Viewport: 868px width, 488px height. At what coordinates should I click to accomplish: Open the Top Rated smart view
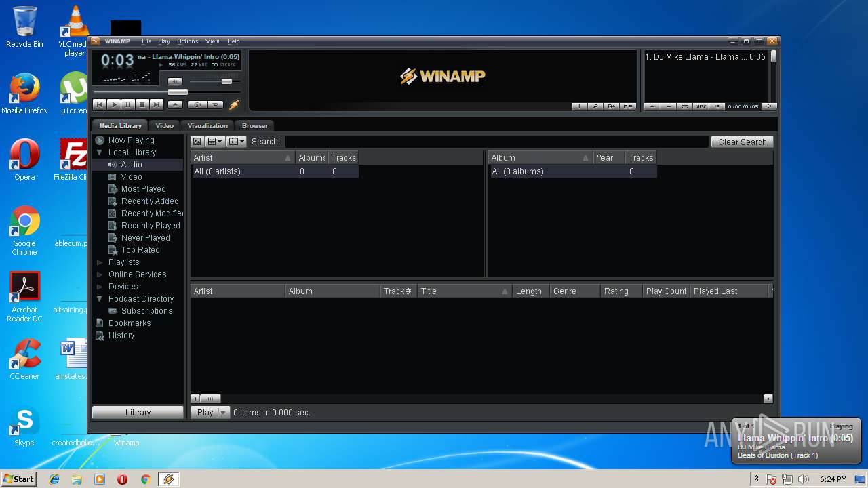pyautogui.click(x=140, y=250)
